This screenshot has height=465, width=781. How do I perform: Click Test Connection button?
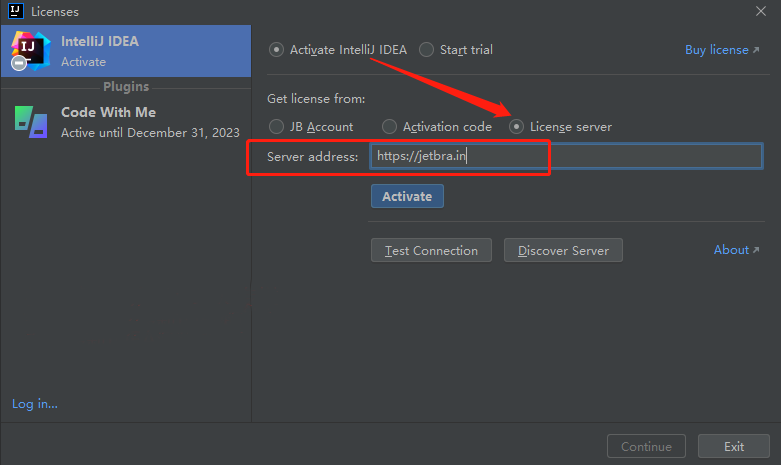431,250
